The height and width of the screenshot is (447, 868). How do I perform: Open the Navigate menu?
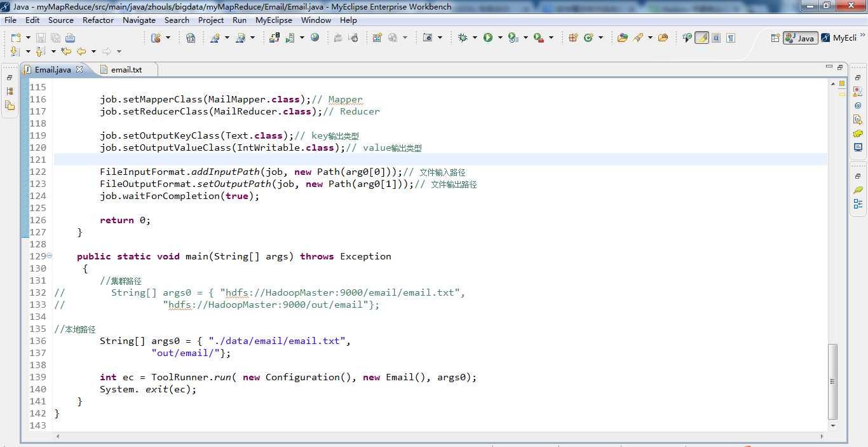coord(139,20)
